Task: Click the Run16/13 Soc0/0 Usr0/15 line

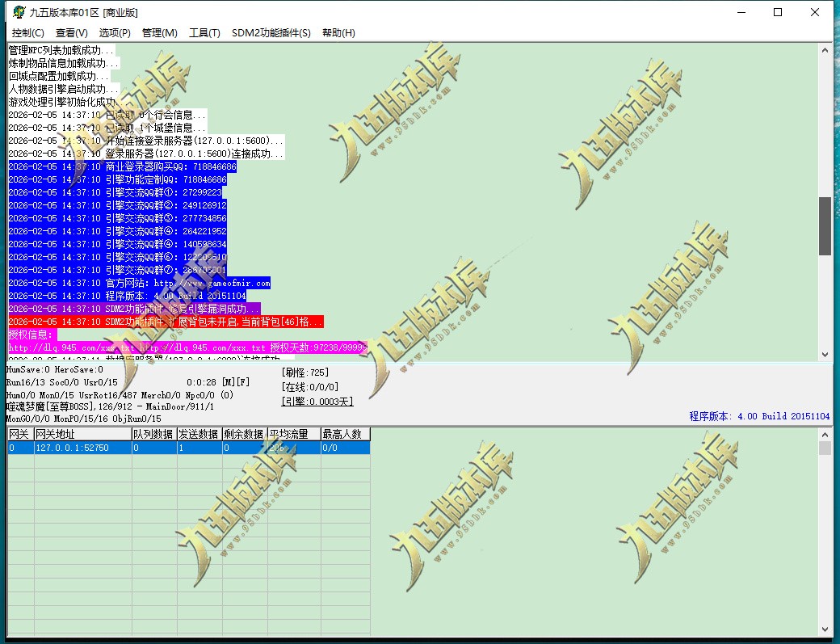Action: 61,382
